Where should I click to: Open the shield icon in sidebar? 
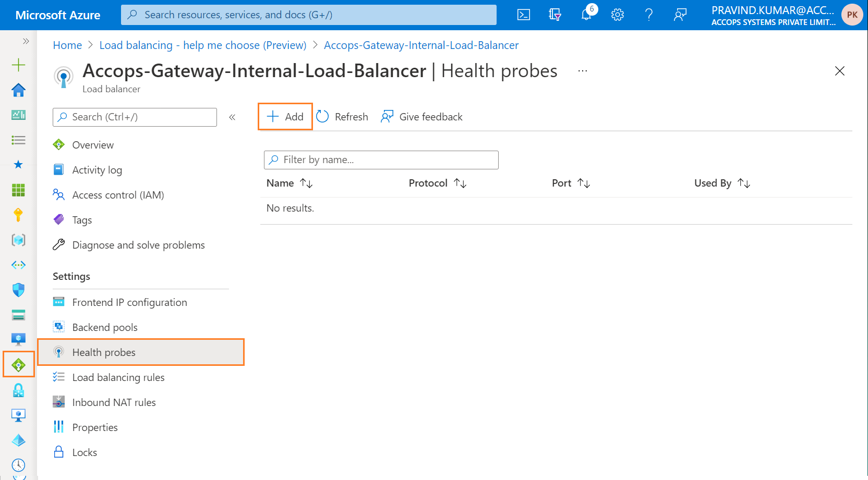[18, 290]
